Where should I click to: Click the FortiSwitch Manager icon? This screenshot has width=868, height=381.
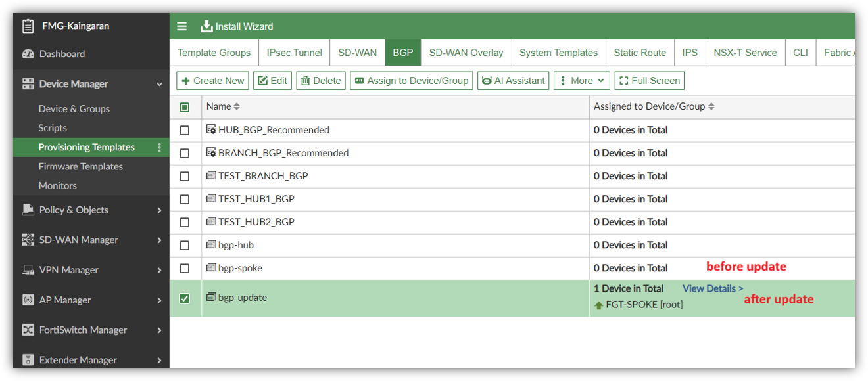tap(28, 330)
